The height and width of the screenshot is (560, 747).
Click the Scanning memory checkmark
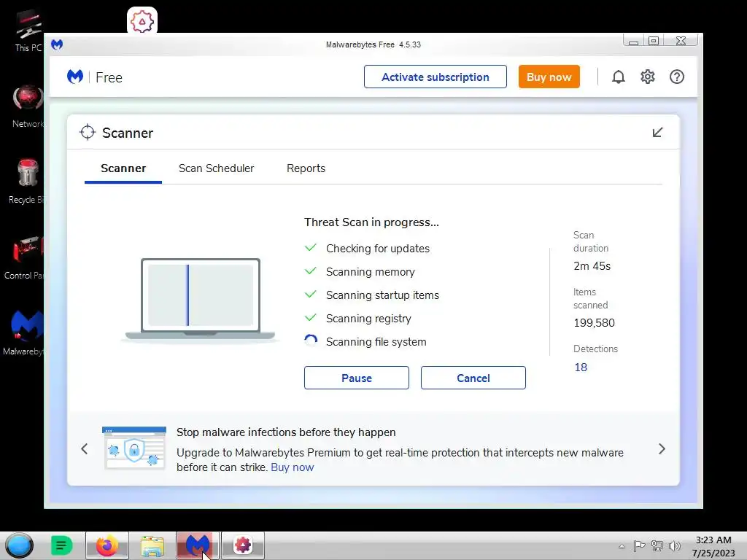tap(311, 271)
